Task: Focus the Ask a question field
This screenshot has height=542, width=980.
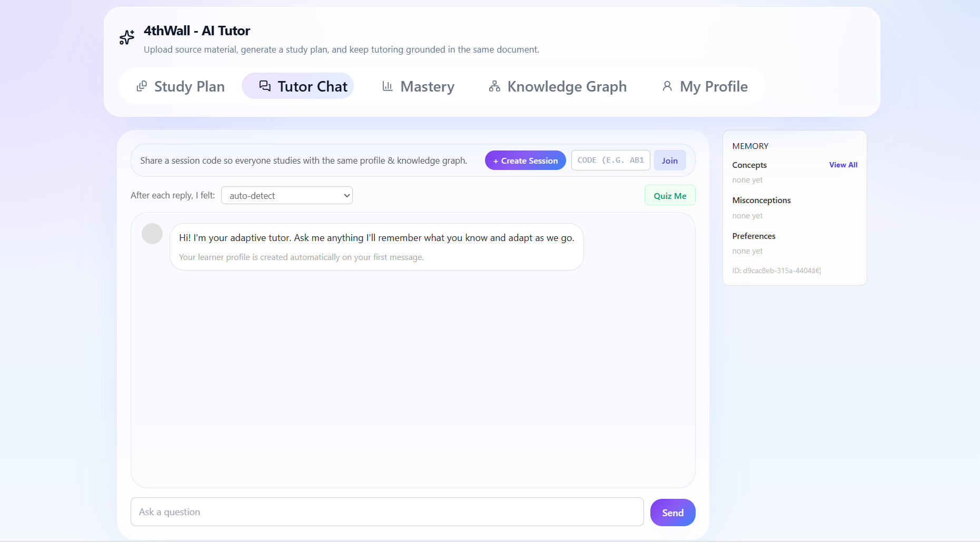Action: pos(387,512)
